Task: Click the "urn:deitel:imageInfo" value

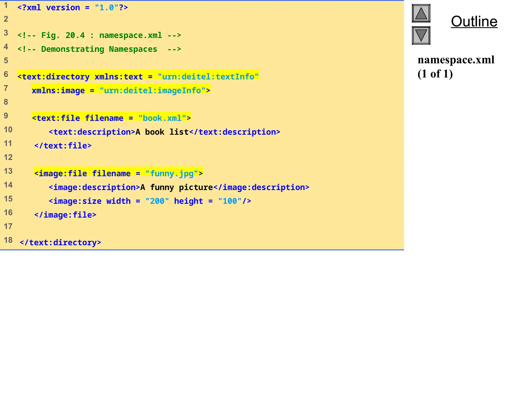Action: point(153,90)
